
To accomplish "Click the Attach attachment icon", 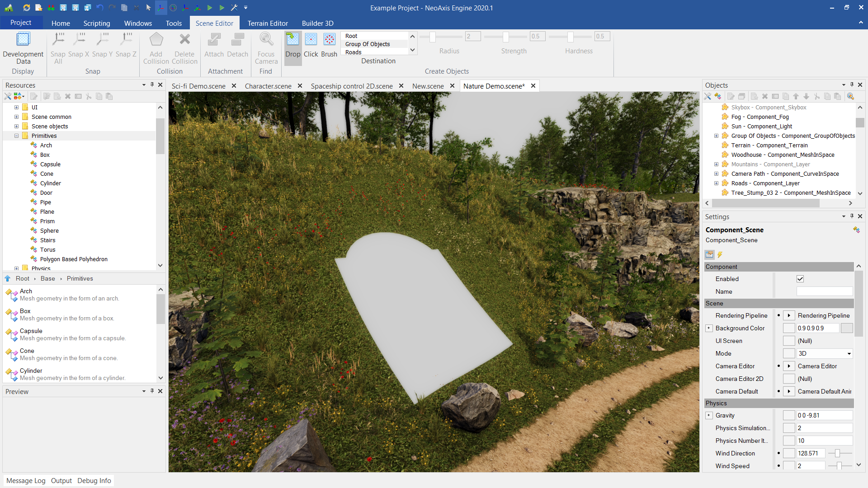I will (214, 40).
